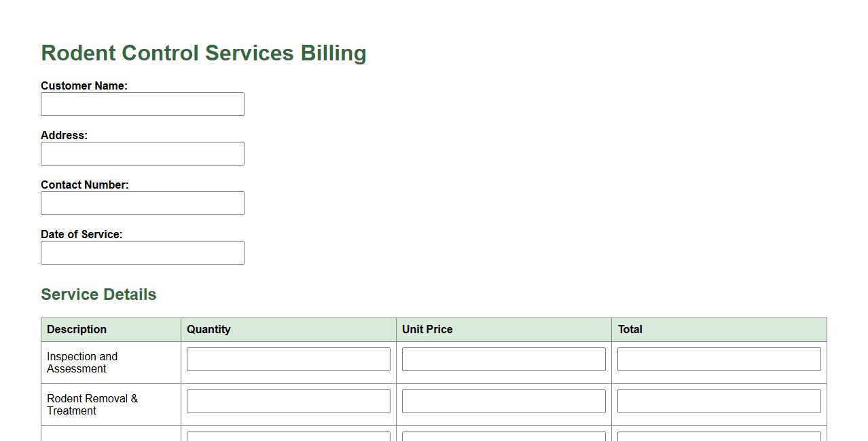The width and height of the screenshot is (868, 441).
Task: Select Total field for Inspection and Assessment
Action: [719, 360]
